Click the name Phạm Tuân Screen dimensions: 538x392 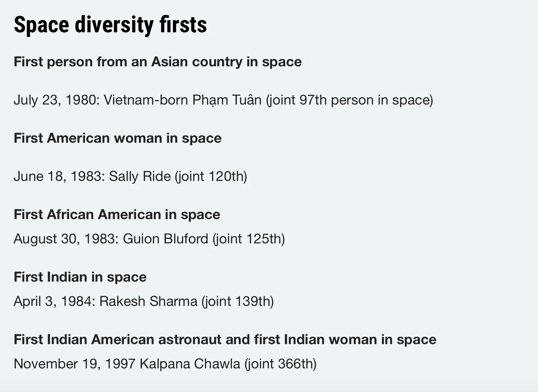pos(227,100)
